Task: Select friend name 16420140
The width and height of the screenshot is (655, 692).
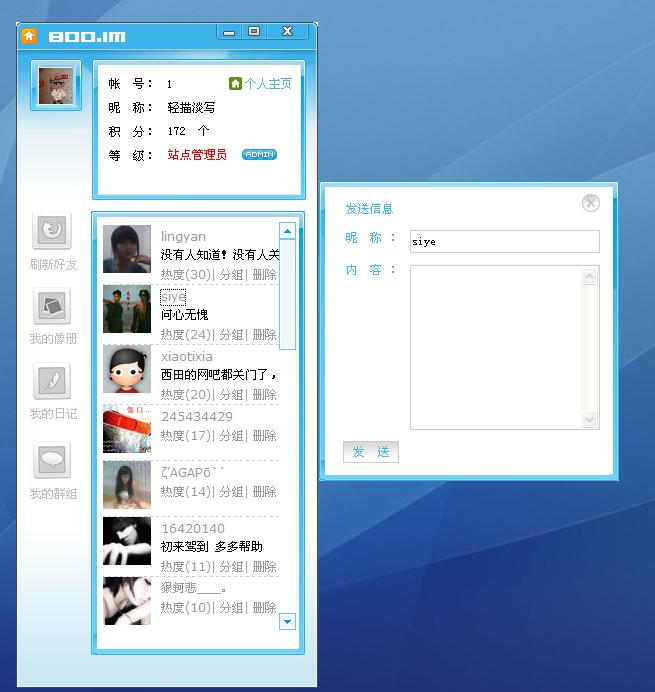Action: pos(193,528)
